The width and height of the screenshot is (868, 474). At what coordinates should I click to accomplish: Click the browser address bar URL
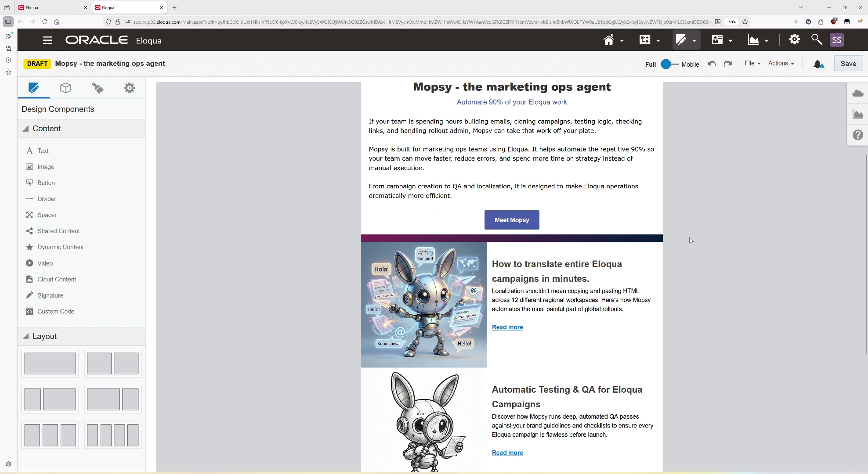[422, 22]
